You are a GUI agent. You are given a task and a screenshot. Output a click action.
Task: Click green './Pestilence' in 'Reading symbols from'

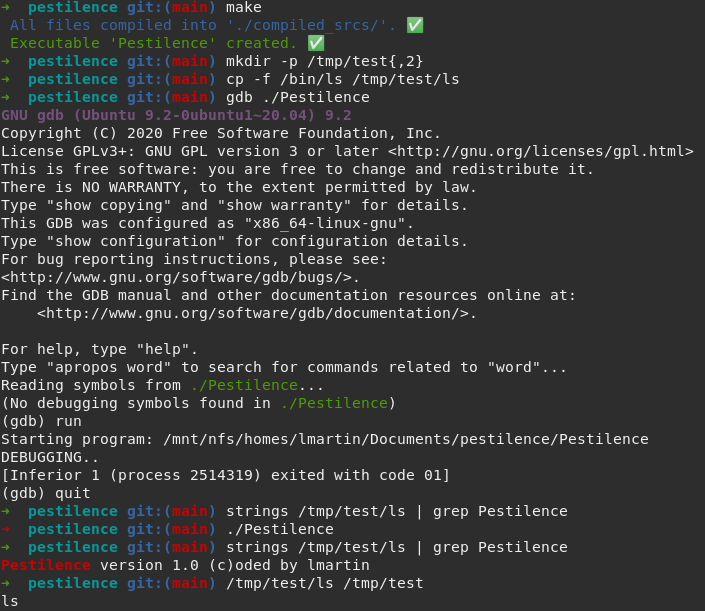244,385
